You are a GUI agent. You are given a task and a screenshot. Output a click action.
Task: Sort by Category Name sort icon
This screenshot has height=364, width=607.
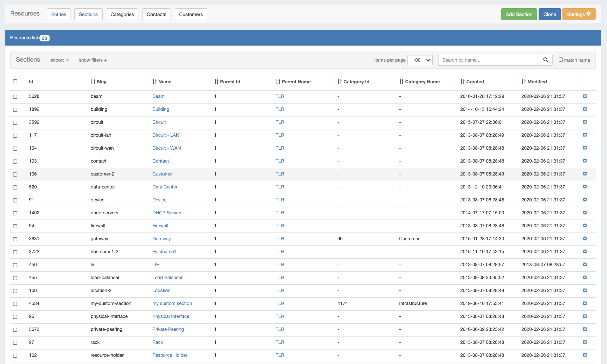(x=401, y=82)
